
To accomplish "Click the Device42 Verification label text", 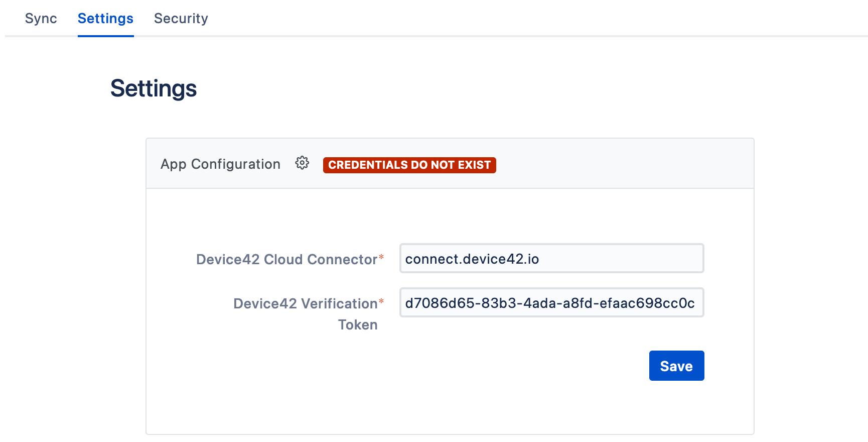I will pyautogui.click(x=305, y=303).
